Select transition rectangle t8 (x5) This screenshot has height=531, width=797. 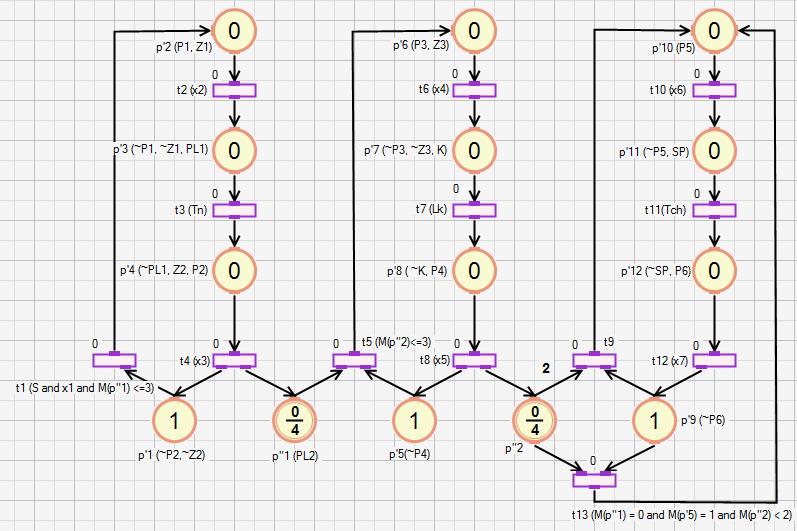[x=474, y=360]
